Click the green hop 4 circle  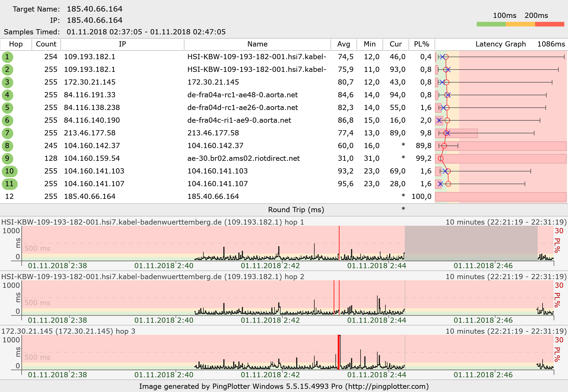pos(8,95)
